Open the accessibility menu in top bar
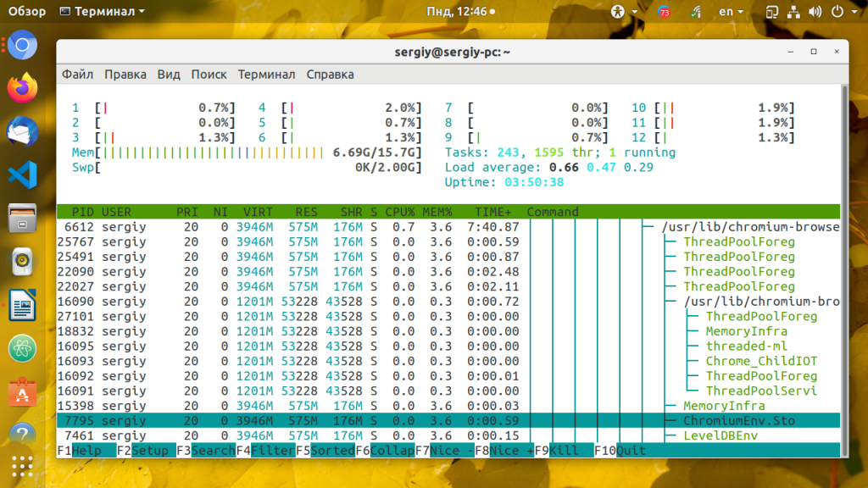 pos(618,12)
